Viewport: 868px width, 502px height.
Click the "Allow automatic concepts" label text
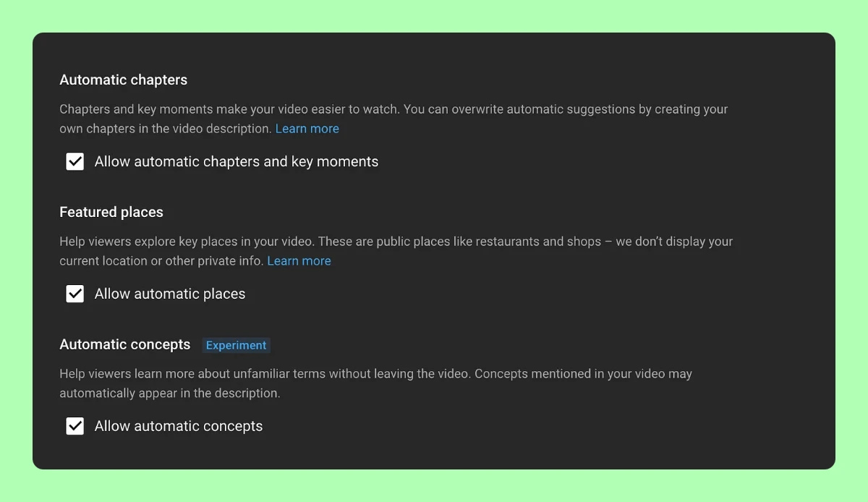click(x=178, y=426)
